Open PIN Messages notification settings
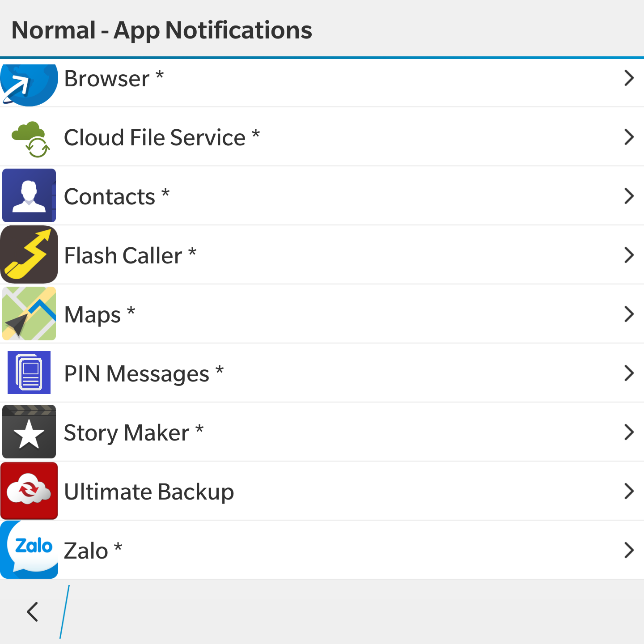 [322, 373]
